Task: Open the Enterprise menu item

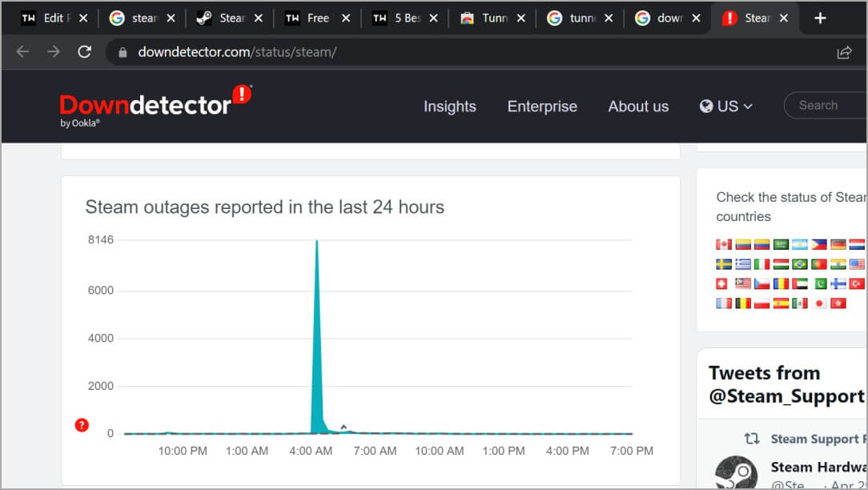Action: (542, 106)
